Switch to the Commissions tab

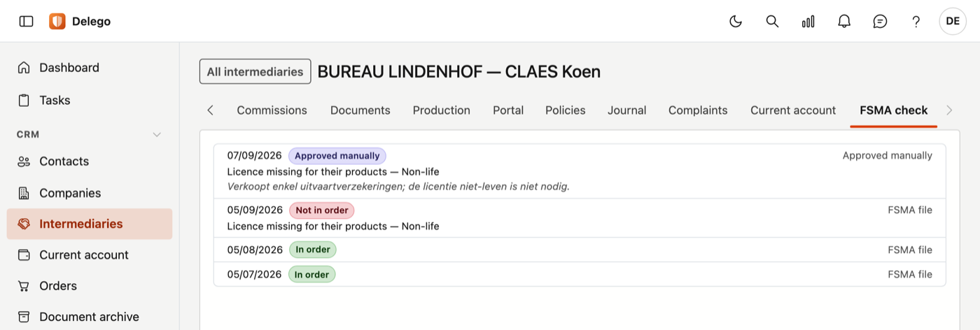pos(272,110)
